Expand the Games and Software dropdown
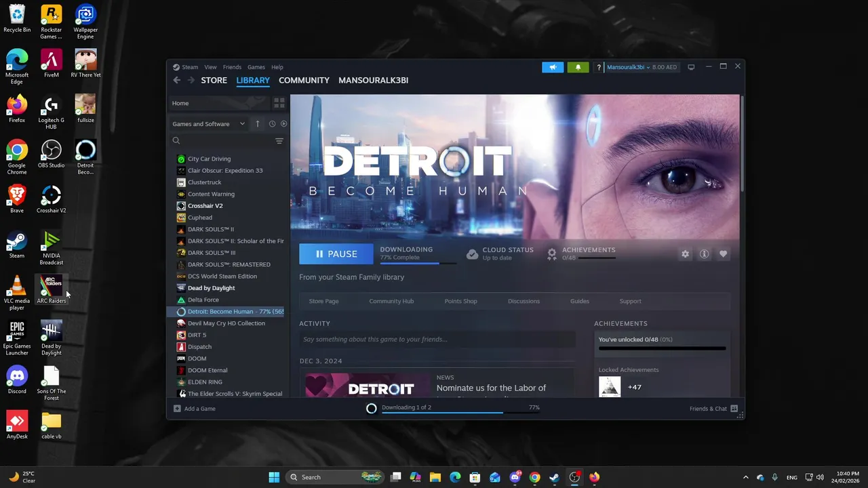Screen dimensions: 868x488 pos(208,124)
